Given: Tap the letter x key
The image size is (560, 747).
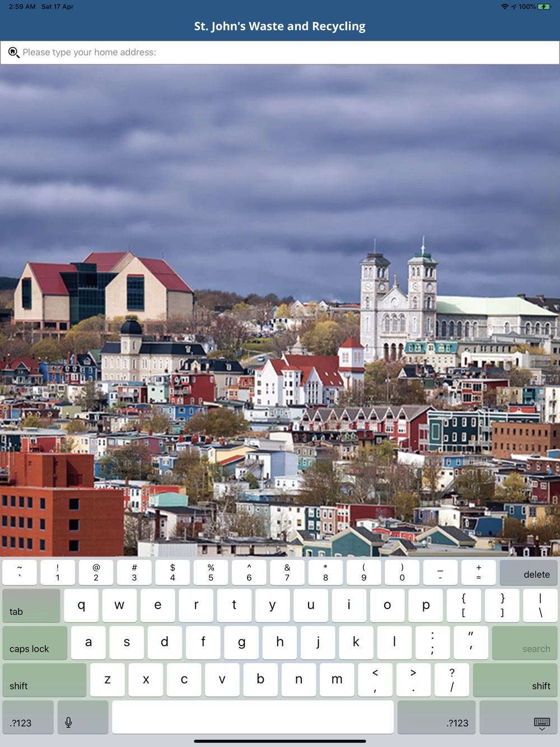Looking at the screenshot, I should point(146,680).
